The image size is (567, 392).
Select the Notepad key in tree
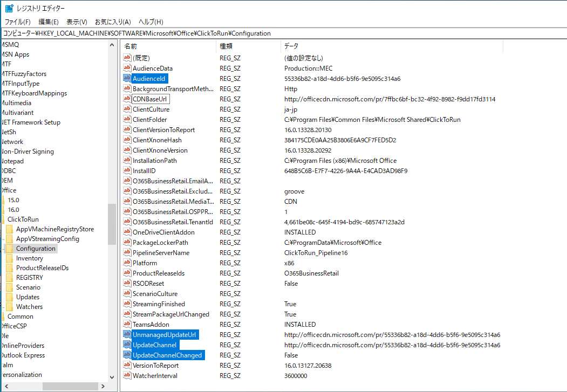(12, 161)
